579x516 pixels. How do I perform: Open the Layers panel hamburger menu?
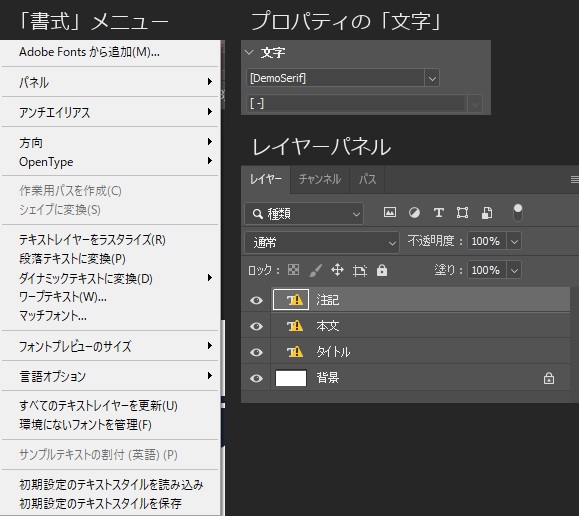575,180
